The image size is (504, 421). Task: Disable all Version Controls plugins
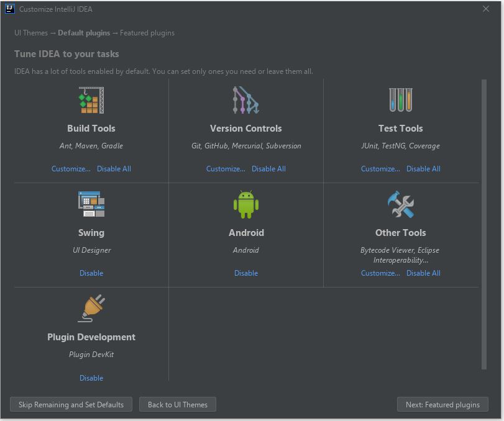click(268, 169)
